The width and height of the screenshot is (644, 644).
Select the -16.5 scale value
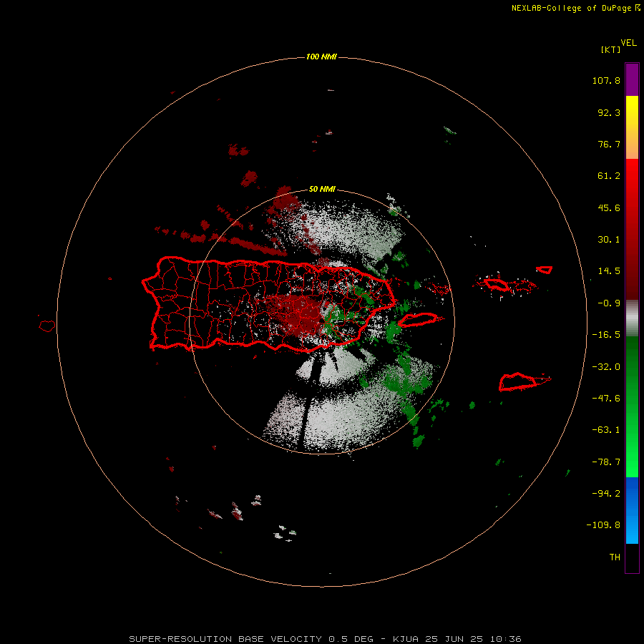tap(606, 335)
